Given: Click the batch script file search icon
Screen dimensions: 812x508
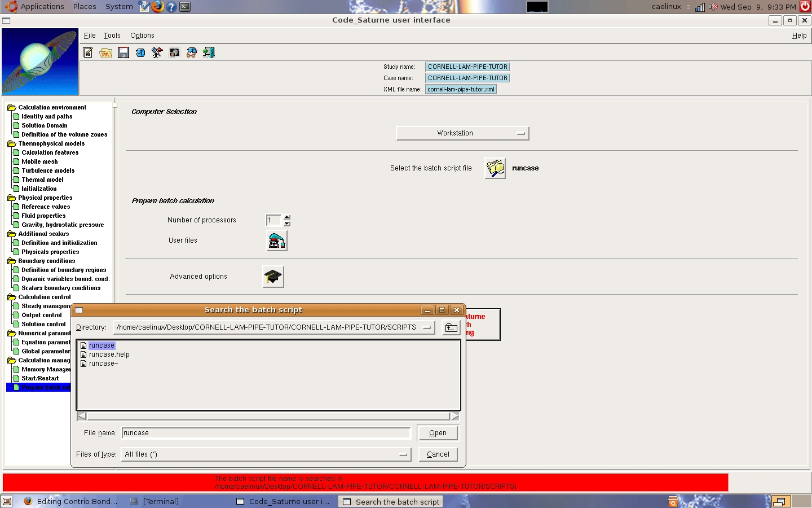Looking at the screenshot, I should [495, 168].
